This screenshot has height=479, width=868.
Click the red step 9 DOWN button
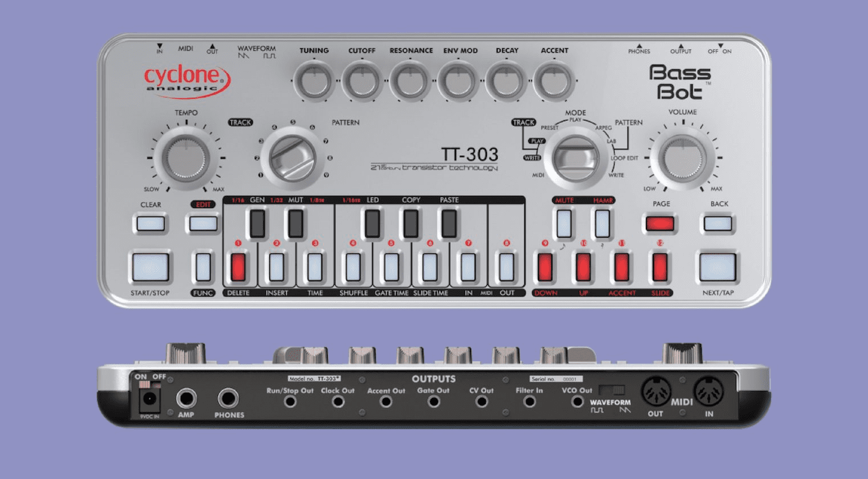point(545,267)
